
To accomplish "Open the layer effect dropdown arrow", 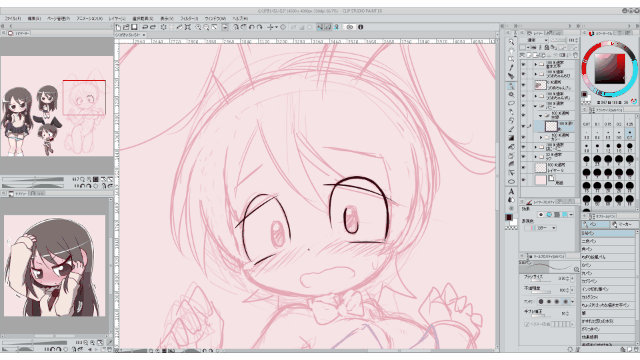I will (x=571, y=214).
